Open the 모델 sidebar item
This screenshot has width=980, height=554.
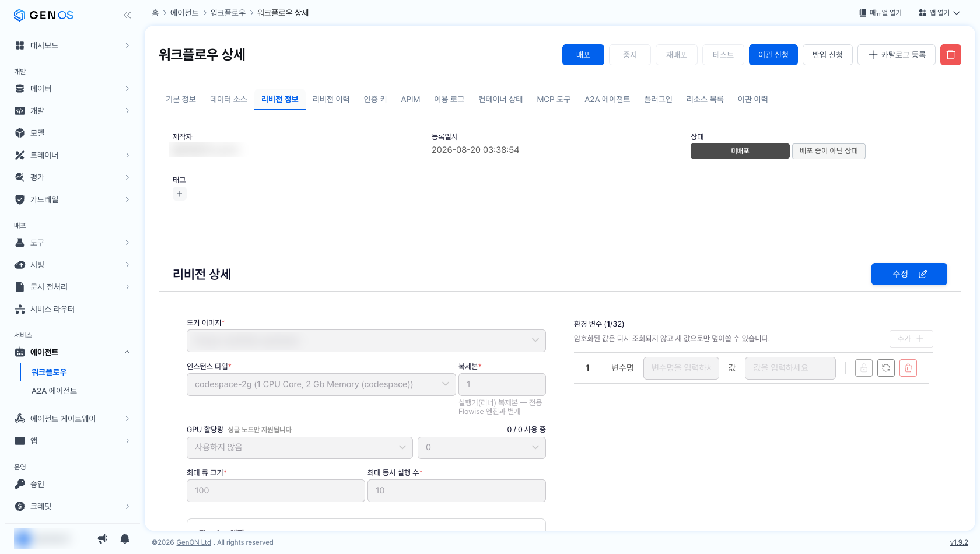point(72,133)
